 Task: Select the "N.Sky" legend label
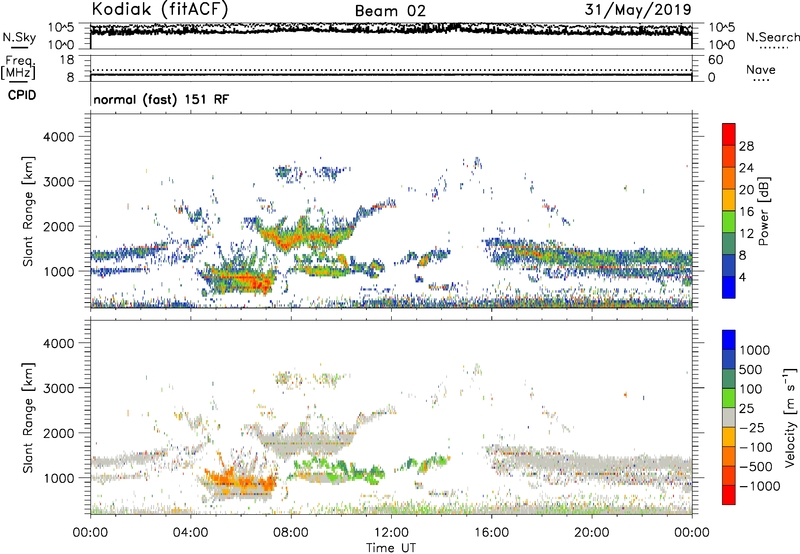click(19, 37)
